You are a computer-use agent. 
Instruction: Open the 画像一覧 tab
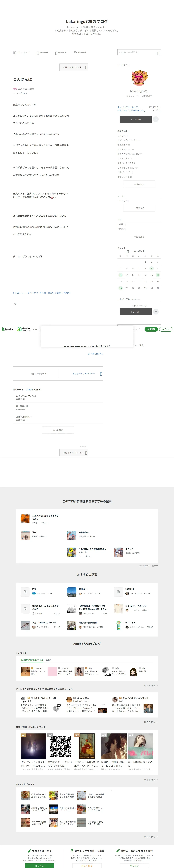(61, 53)
